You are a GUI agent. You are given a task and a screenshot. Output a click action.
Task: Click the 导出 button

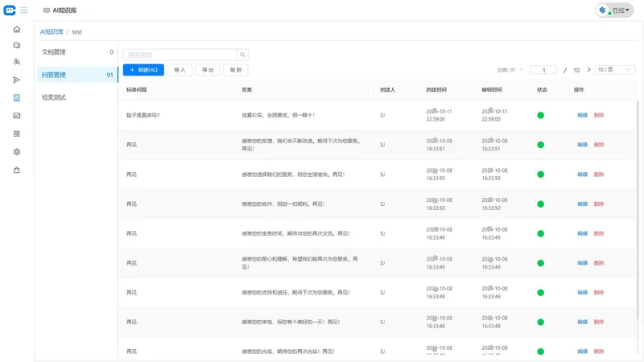[208, 70]
